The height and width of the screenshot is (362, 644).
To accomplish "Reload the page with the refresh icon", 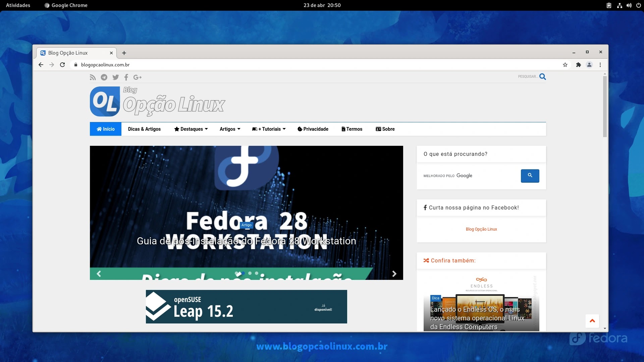I will point(62,65).
